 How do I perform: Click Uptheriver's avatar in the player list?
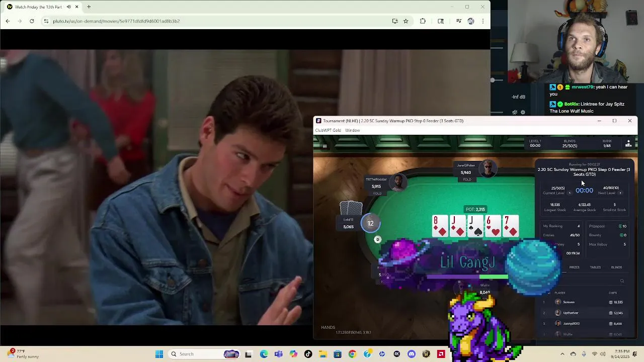click(x=557, y=313)
